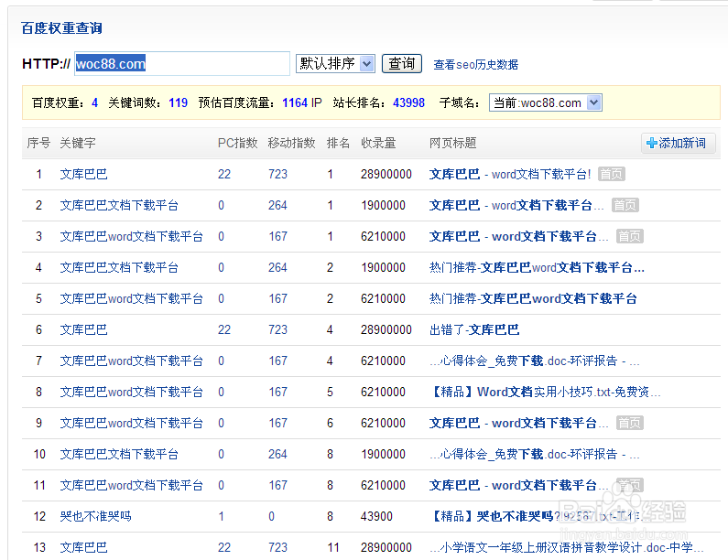
Task: Open 出错了-文库巴巴 page title link
Action: [x=474, y=329]
